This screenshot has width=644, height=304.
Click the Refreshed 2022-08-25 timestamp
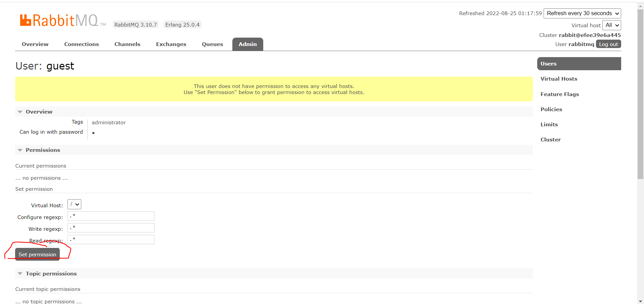click(500, 13)
